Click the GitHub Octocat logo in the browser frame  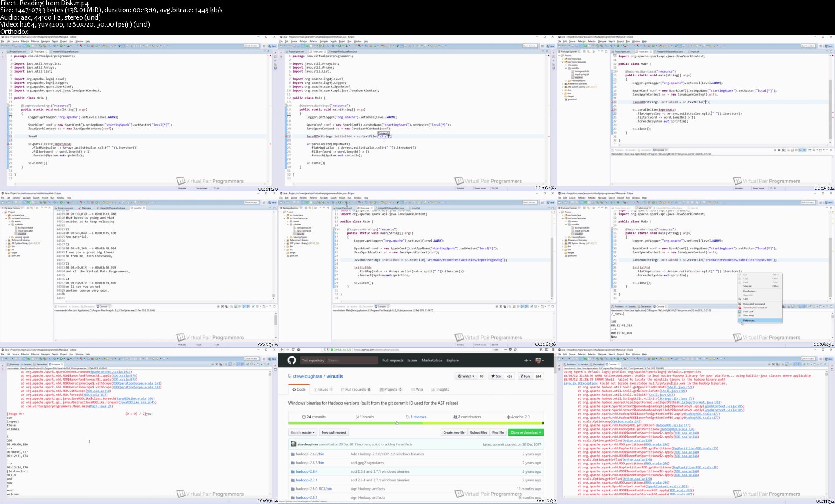click(292, 360)
